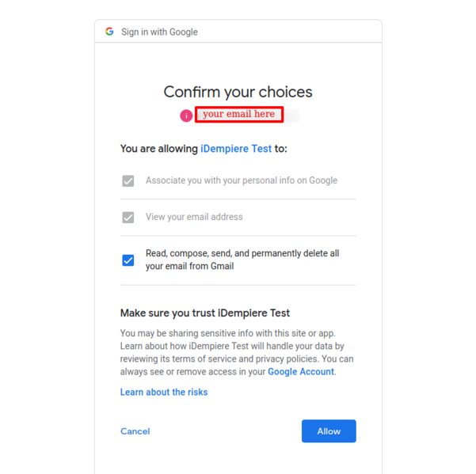Click the Confirm your choices heading
The image size is (476, 474).
(238, 92)
